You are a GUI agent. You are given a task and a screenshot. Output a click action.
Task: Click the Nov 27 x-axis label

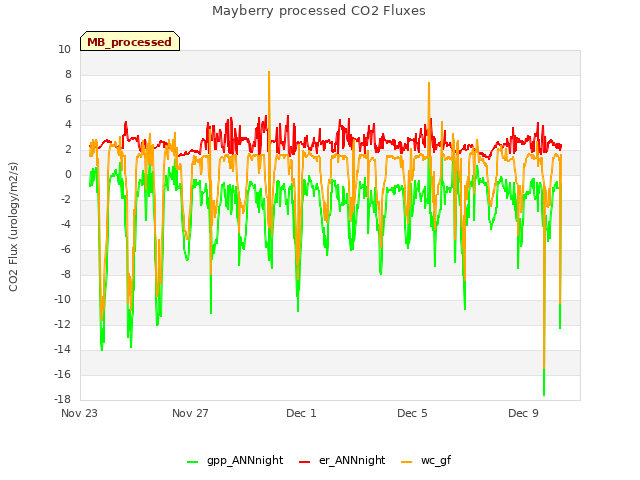(190, 413)
